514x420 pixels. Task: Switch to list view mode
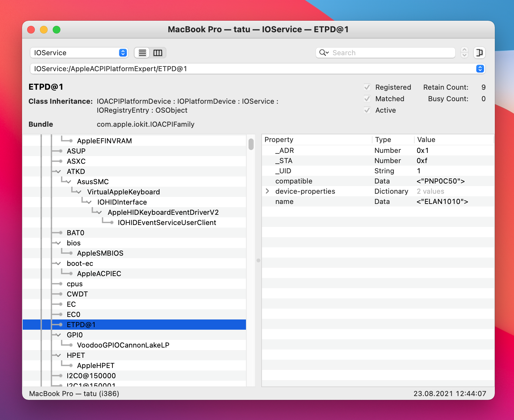pyautogui.click(x=142, y=53)
